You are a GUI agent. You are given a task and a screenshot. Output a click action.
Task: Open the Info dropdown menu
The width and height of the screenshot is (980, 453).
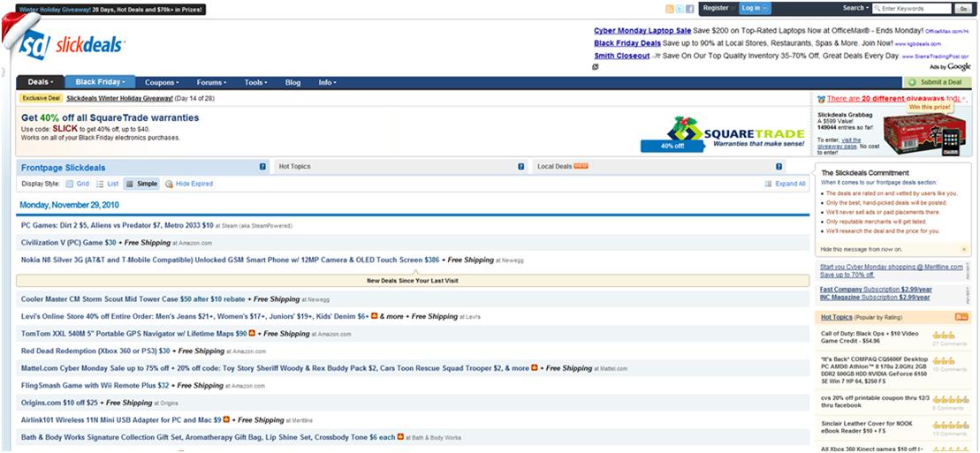[x=328, y=82]
